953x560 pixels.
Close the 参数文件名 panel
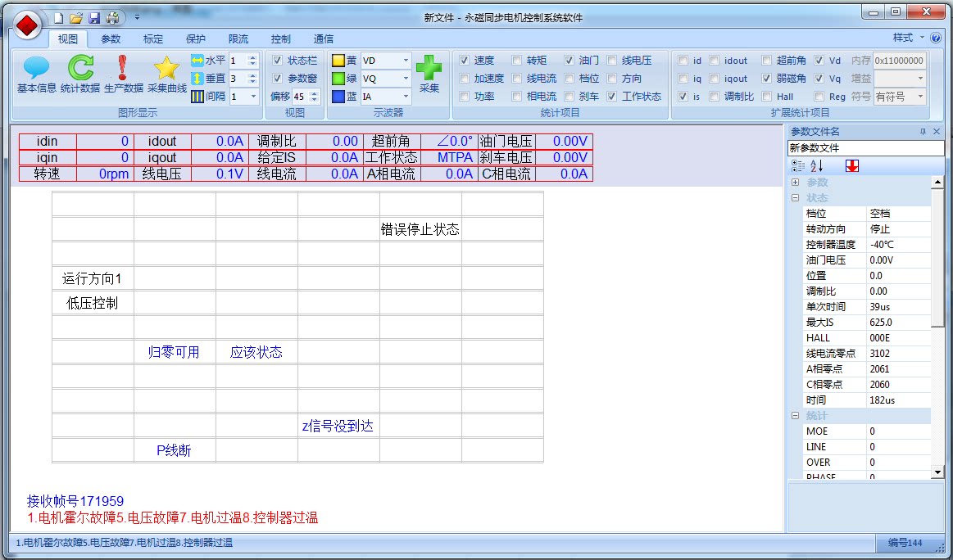click(937, 131)
